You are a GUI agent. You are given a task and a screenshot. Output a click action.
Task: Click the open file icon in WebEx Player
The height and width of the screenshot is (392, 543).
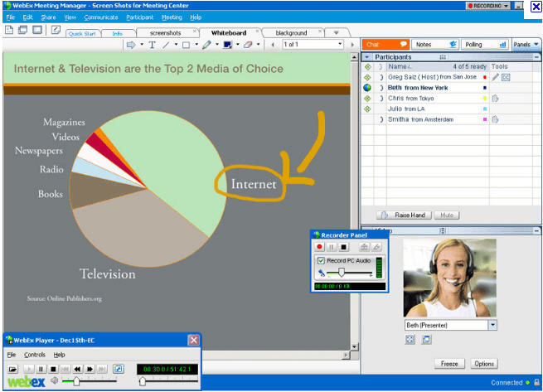click(13, 369)
